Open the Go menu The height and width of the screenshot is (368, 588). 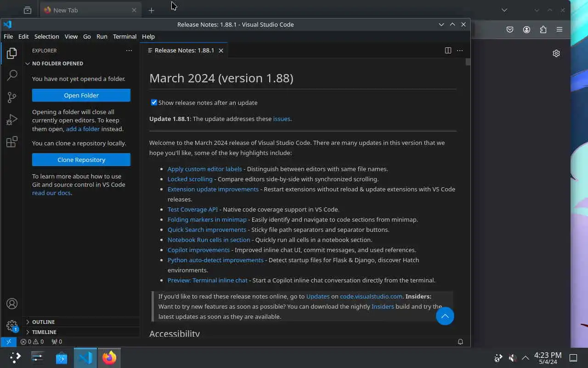(87, 36)
